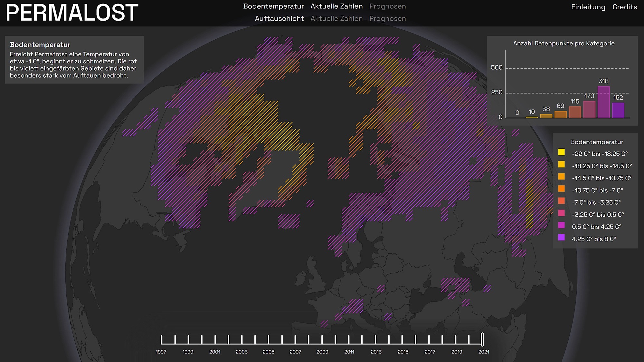Click the -10.75 C° bis -7 C° swatch
Screen dimensions: 644x362
(x=561, y=189)
